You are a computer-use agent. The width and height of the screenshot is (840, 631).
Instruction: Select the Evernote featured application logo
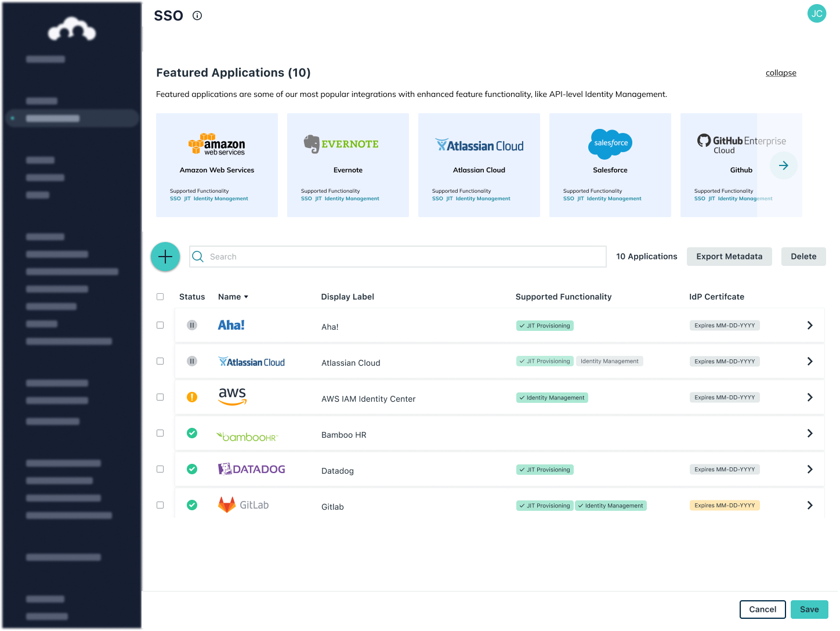[341, 143]
